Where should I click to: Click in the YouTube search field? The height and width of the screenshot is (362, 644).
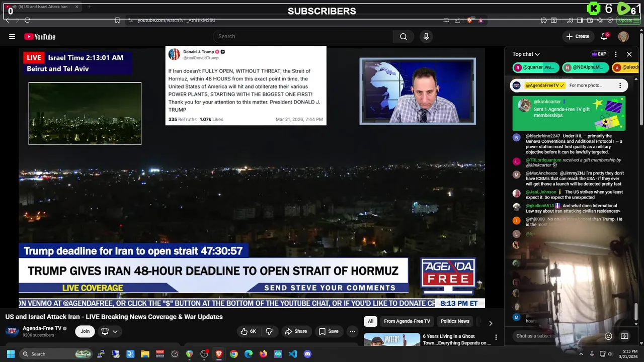(x=303, y=36)
